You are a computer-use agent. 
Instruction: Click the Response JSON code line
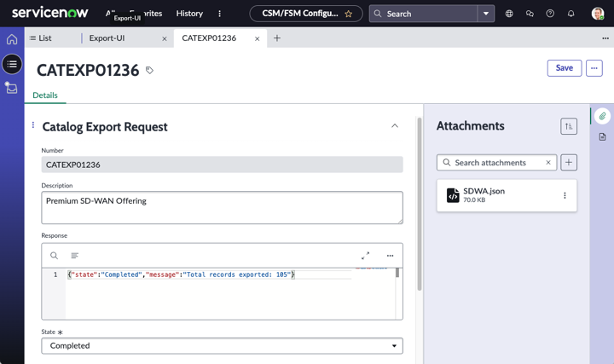pyautogui.click(x=181, y=274)
